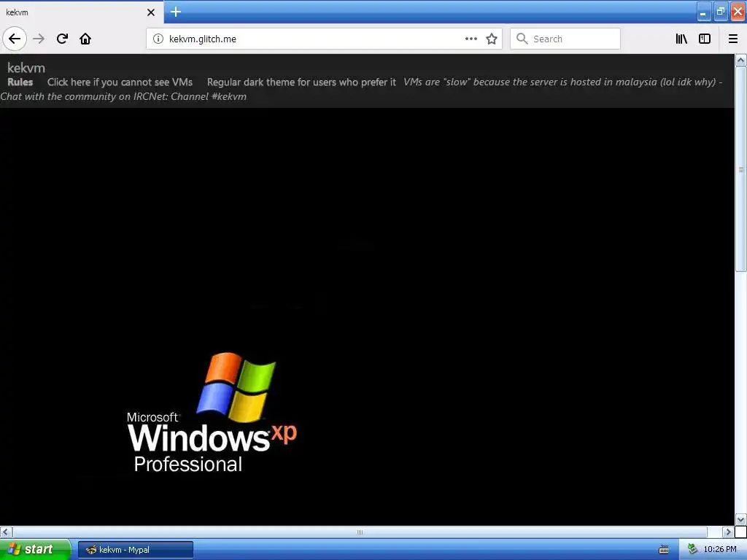Open the hamburger application menu

(x=733, y=39)
